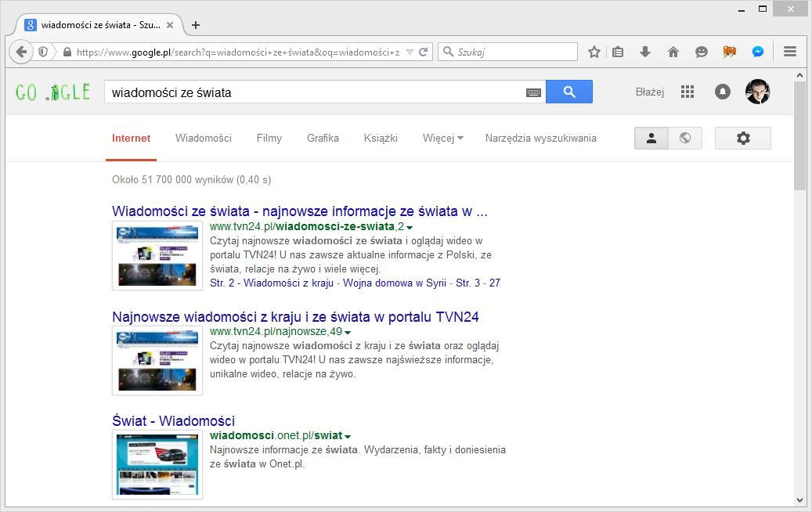Open Google apps grid icon
Screen dimensions: 812x512
tap(687, 92)
